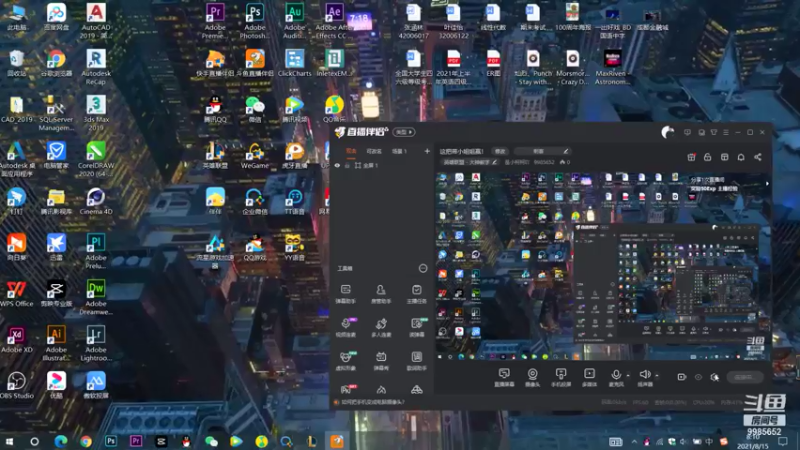Image resolution: width=800 pixels, height=450 pixels.
Task: Open the layout box icon in right toolbar
Action: (x=724, y=157)
